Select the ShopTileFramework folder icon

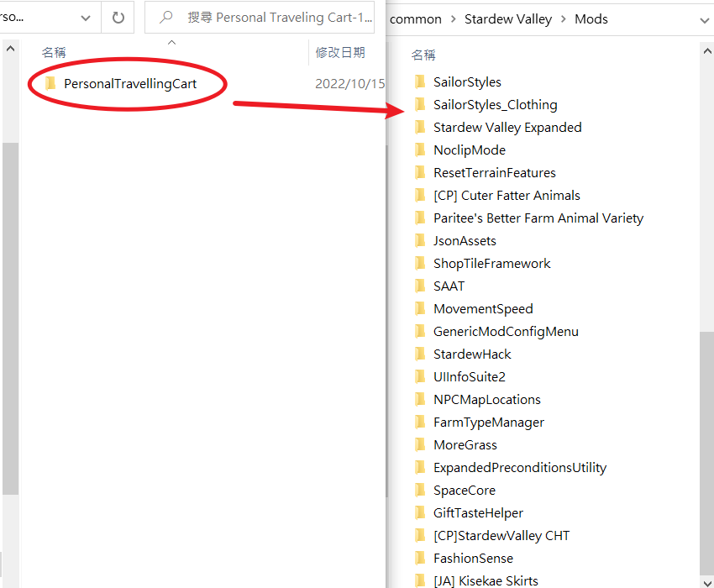pyautogui.click(x=420, y=263)
